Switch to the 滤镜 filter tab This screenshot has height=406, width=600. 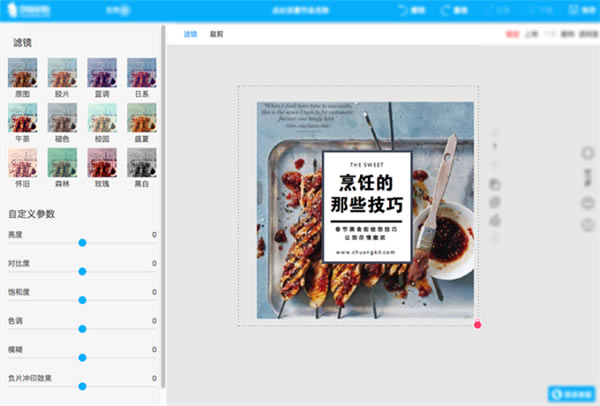[x=190, y=34]
